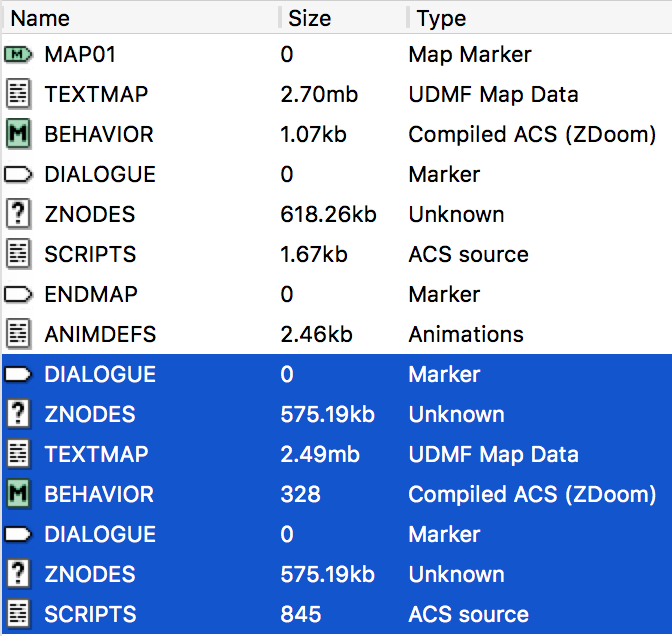The height and width of the screenshot is (636, 672).
Task: Click the ANIMDEFS document icon
Action: coord(18,334)
